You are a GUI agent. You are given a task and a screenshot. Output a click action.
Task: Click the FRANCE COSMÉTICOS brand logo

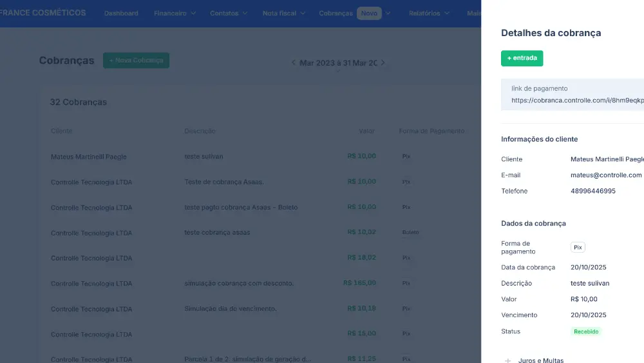(43, 13)
